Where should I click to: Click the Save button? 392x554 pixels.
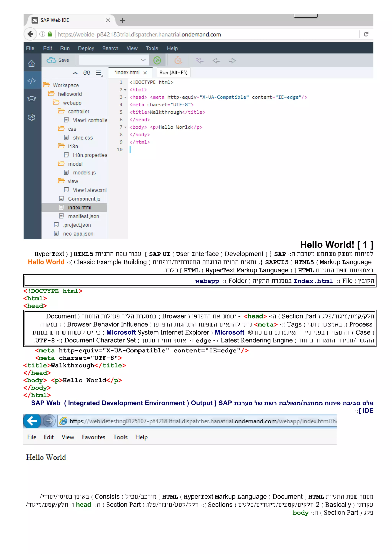click(58, 60)
